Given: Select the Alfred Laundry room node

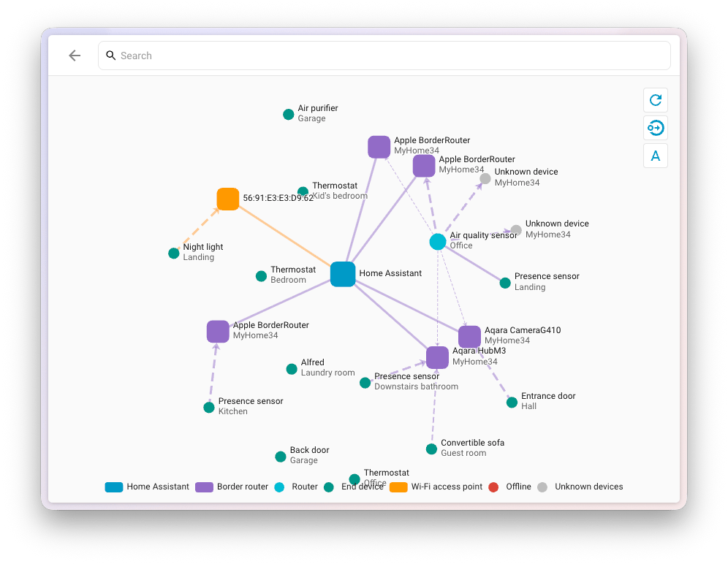Looking at the screenshot, I should [292, 369].
